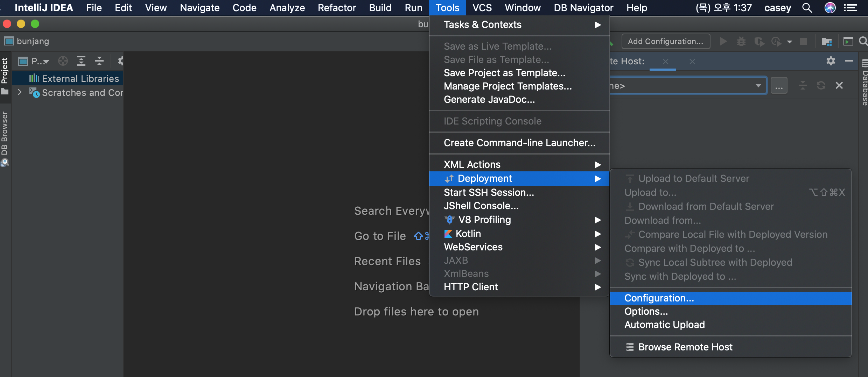Open macOS Spotlight search icon

(807, 8)
